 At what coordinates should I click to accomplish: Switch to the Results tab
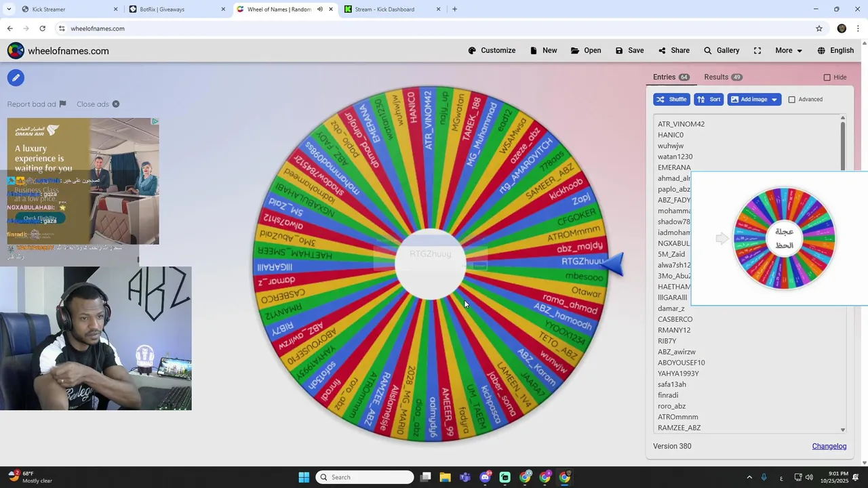(x=723, y=77)
